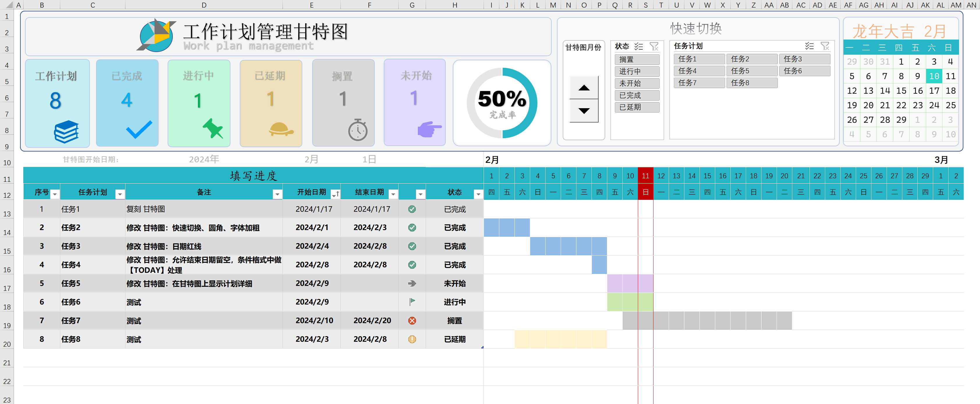Click green check status icon for 任务4
980x404 pixels.
(x=412, y=265)
